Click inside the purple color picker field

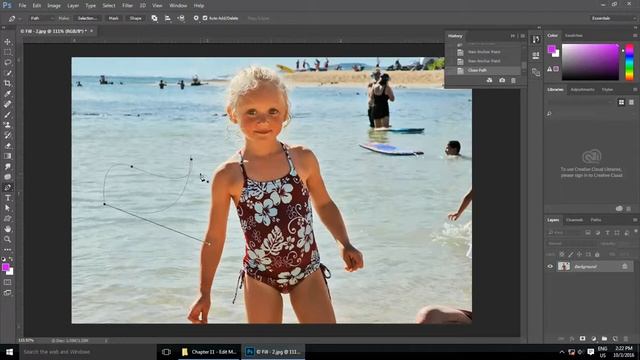point(590,62)
